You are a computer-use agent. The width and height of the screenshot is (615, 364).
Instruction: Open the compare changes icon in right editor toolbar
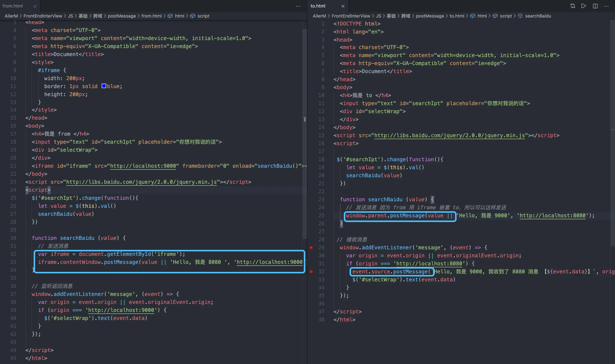[572, 6]
